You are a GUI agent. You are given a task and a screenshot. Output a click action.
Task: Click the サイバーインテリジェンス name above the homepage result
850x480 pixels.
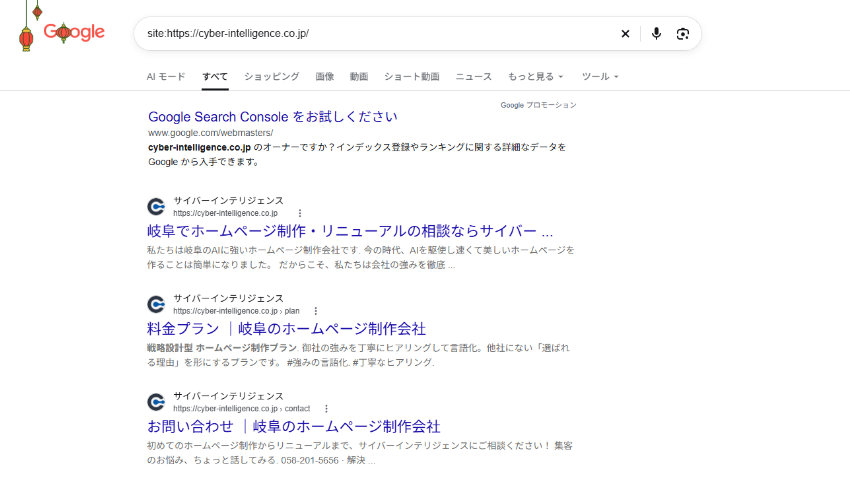(228, 201)
